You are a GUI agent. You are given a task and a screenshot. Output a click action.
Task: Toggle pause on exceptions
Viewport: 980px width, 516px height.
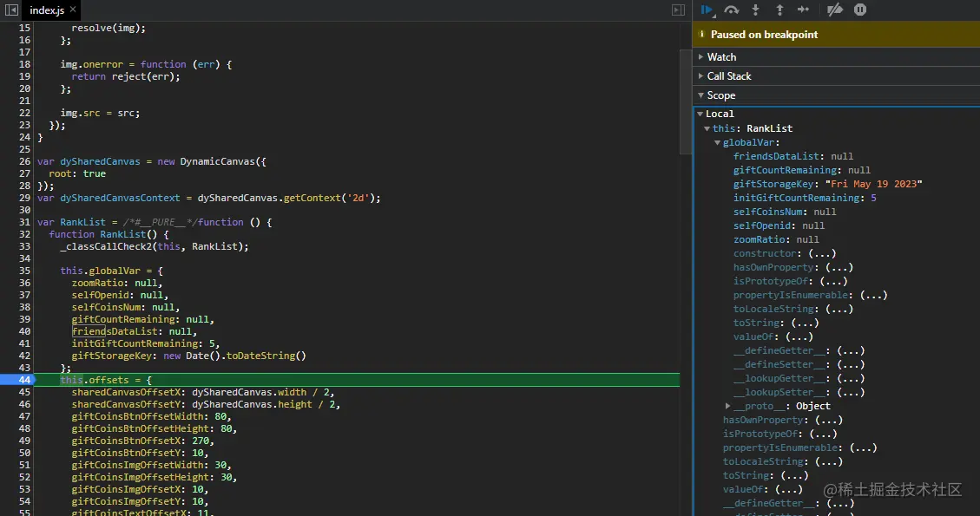[859, 10]
